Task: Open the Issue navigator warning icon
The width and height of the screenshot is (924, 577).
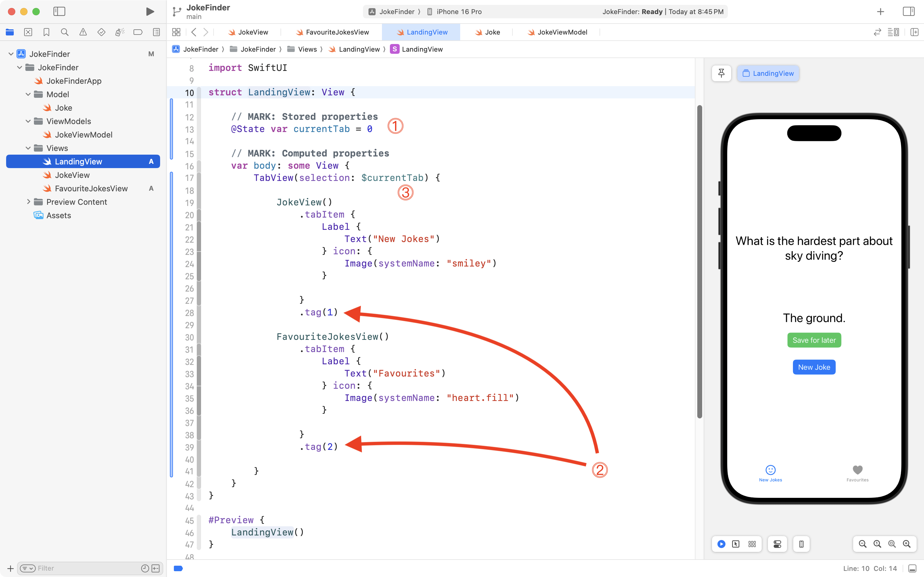Action: [83, 32]
